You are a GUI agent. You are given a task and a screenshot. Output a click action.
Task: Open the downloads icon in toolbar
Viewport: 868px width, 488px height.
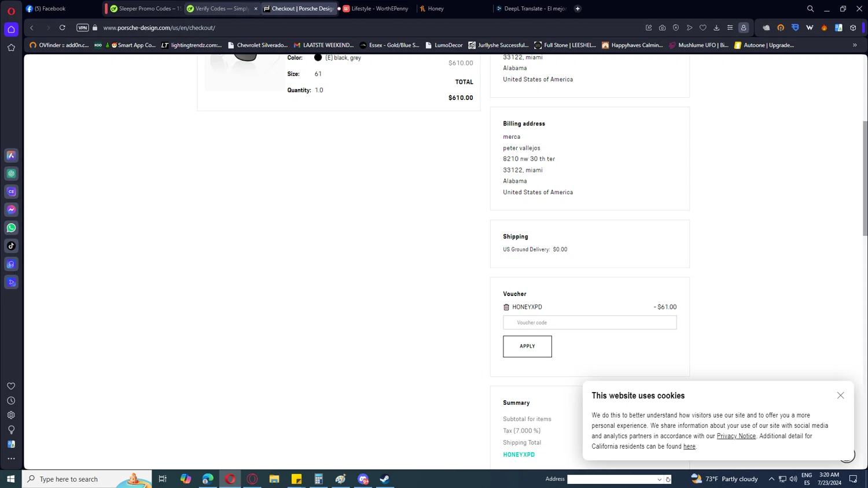click(x=716, y=28)
